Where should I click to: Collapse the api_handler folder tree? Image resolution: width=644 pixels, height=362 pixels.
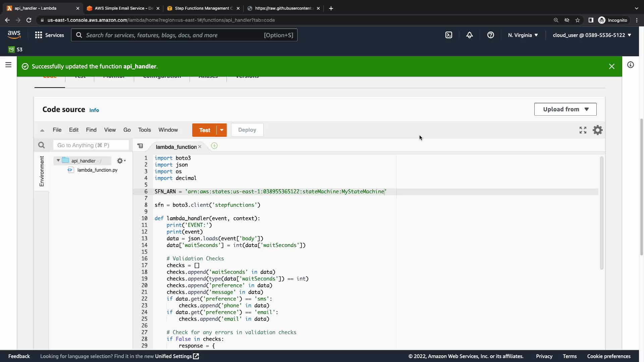click(58, 161)
